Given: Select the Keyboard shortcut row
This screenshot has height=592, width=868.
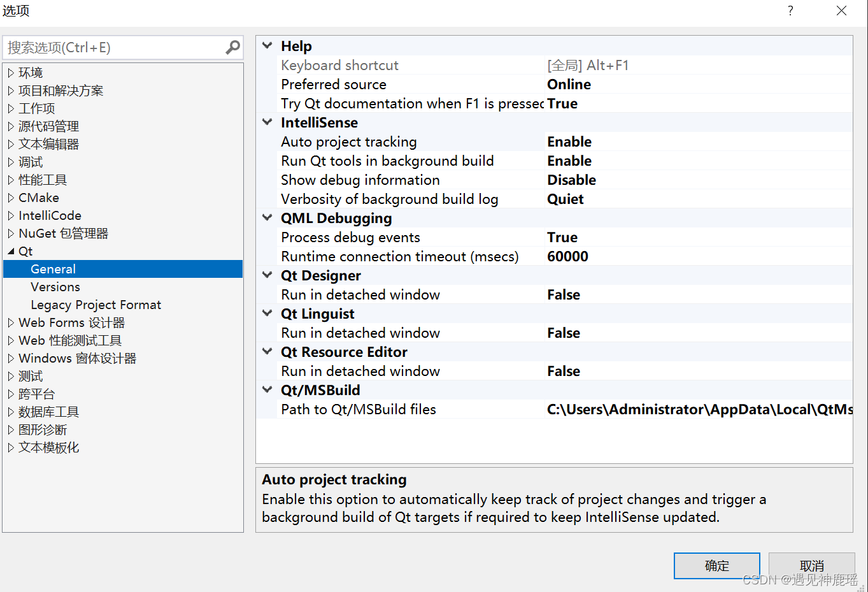Looking at the screenshot, I should [555, 65].
